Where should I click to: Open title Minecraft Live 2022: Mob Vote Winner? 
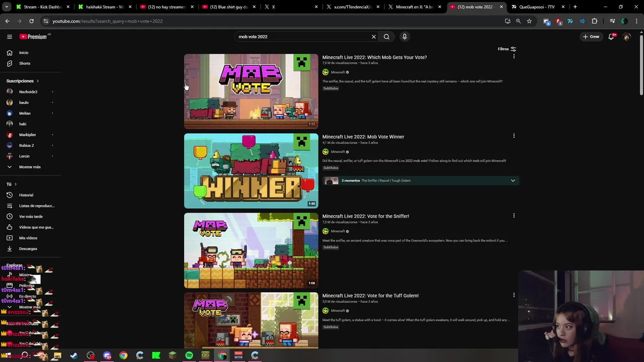point(363,137)
